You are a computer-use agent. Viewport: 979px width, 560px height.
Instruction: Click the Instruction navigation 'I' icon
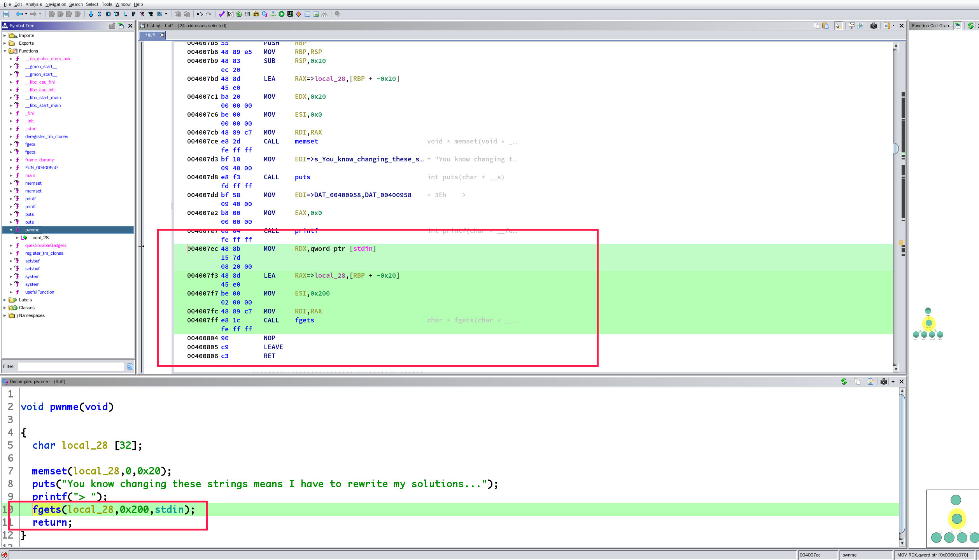coord(100,14)
